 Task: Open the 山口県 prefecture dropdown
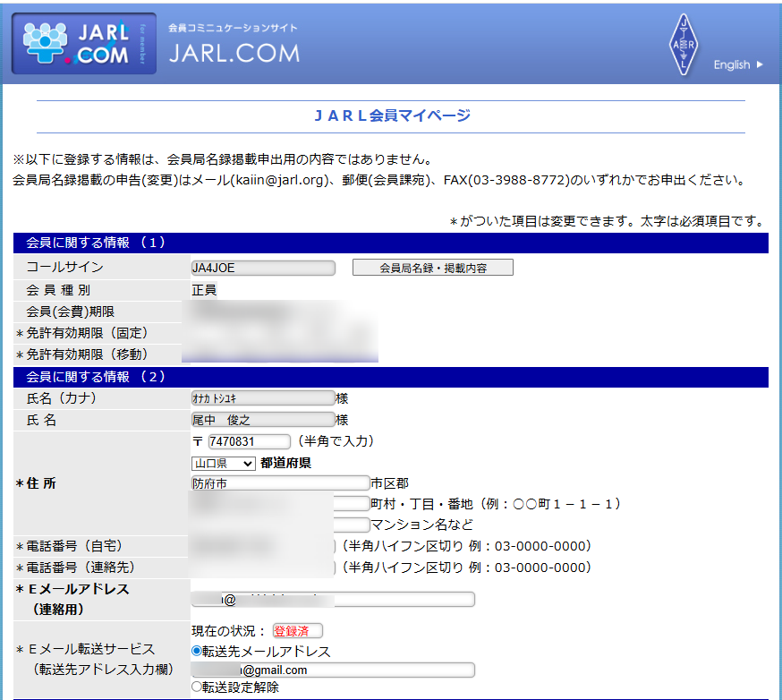(x=223, y=463)
